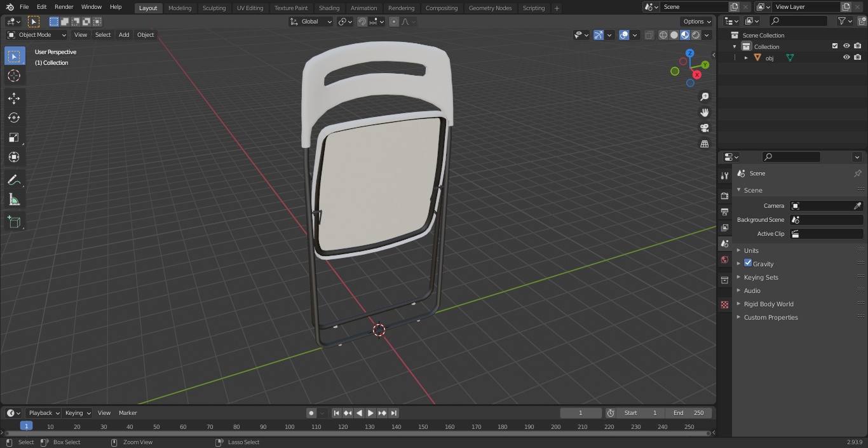Select the Scale tool
868x448 pixels.
[14, 137]
